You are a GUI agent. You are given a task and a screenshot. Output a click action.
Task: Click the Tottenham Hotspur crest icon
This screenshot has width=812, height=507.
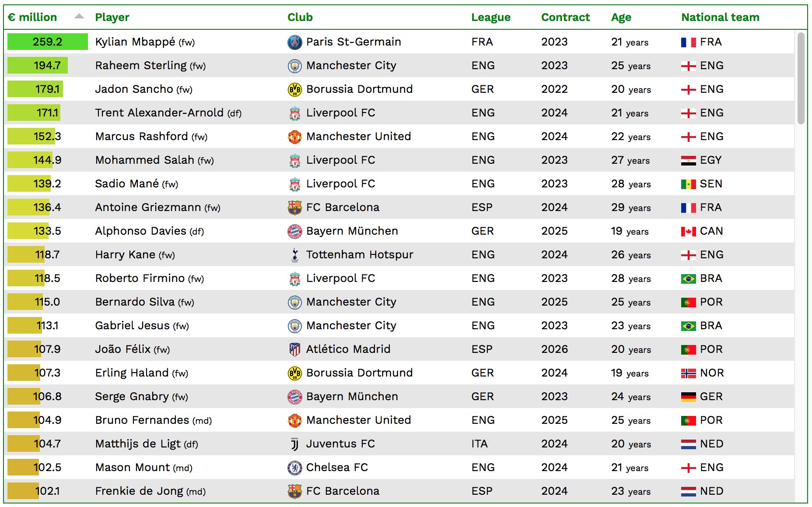coord(295,255)
